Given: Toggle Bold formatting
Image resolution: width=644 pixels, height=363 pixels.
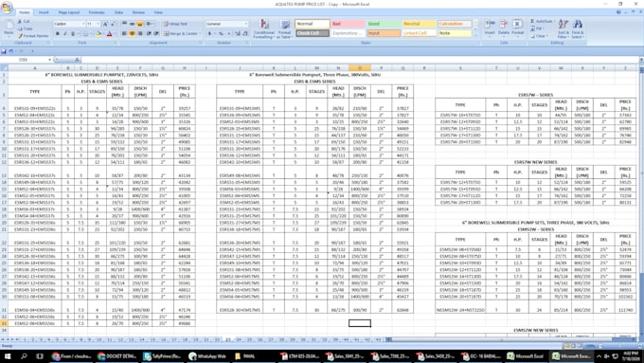Looking at the screenshot, I should [x=58, y=34].
